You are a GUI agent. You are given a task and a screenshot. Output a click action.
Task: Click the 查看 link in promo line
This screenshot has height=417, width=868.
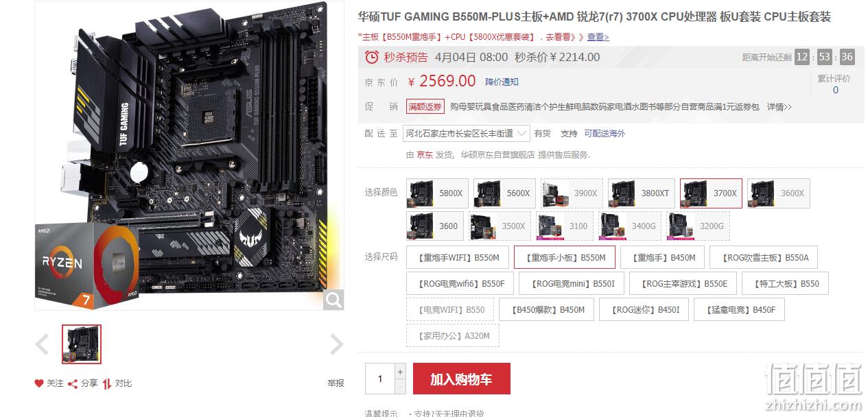tap(598, 37)
